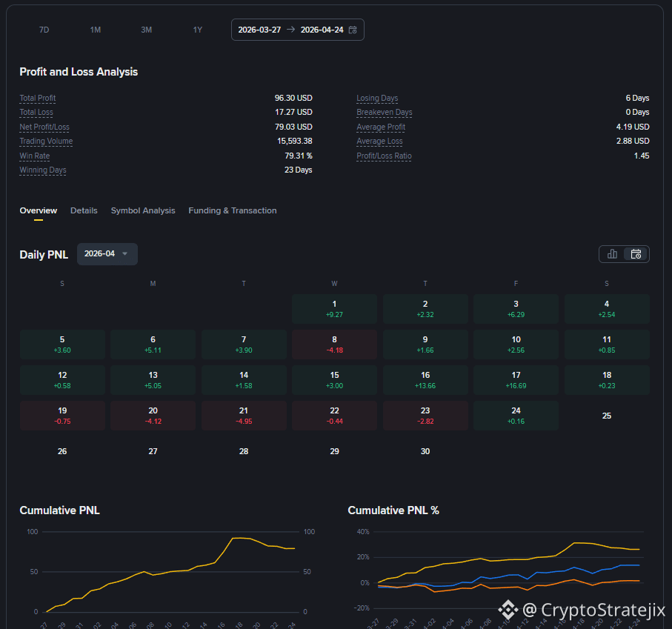Screen dimensions: 672x629
Task: Select April 11 cell showing +0.85
Action: pos(607,345)
